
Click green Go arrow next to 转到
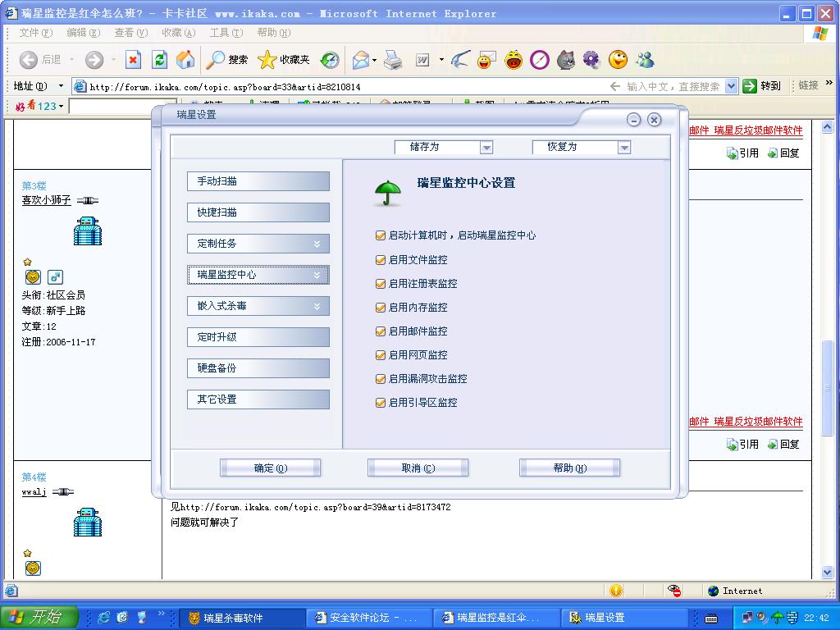[750, 85]
